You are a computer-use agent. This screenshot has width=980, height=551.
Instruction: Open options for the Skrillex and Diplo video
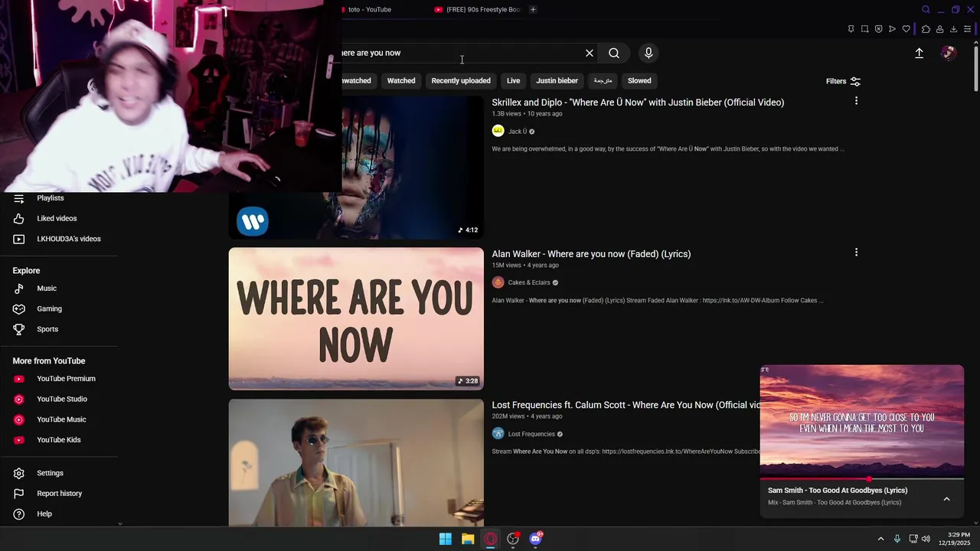(x=856, y=101)
